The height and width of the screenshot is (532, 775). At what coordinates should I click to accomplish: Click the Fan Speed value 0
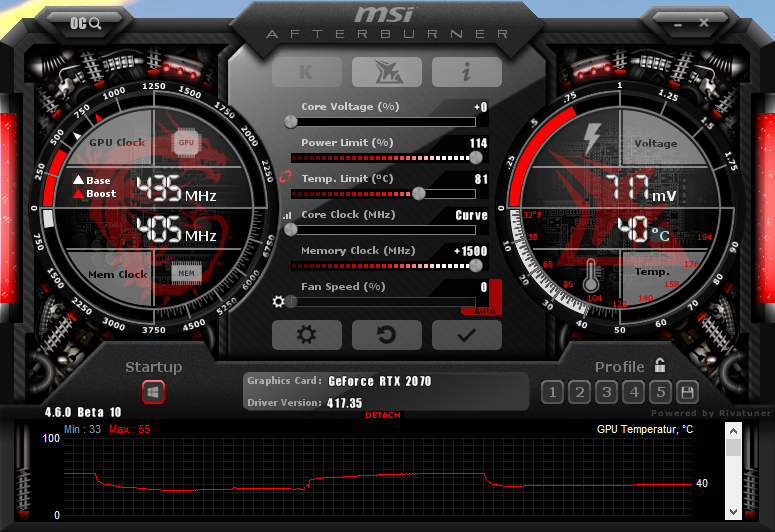tap(484, 287)
